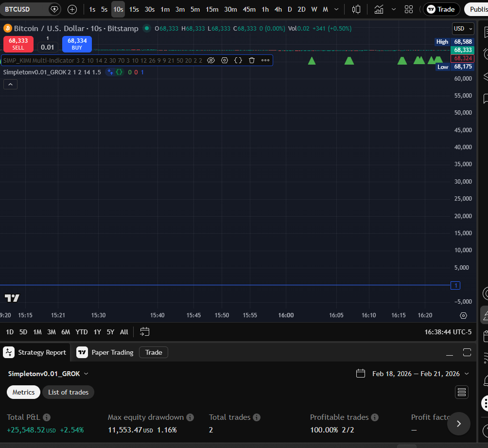Click the chart settings gear below the price scale
Image resolution: width=488 pixels, height=448 pixels.
coord(463,316)
